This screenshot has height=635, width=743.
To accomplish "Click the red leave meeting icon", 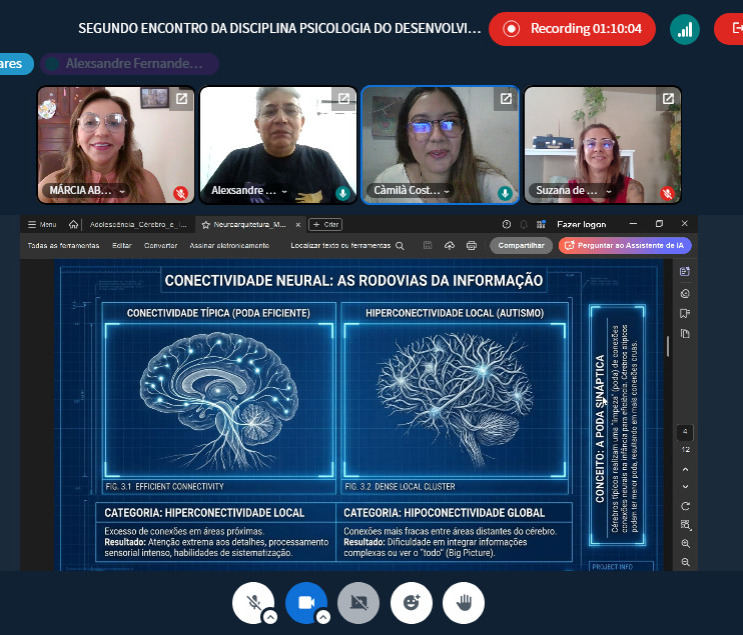I will pyautogui.click(x=730, y=29).
